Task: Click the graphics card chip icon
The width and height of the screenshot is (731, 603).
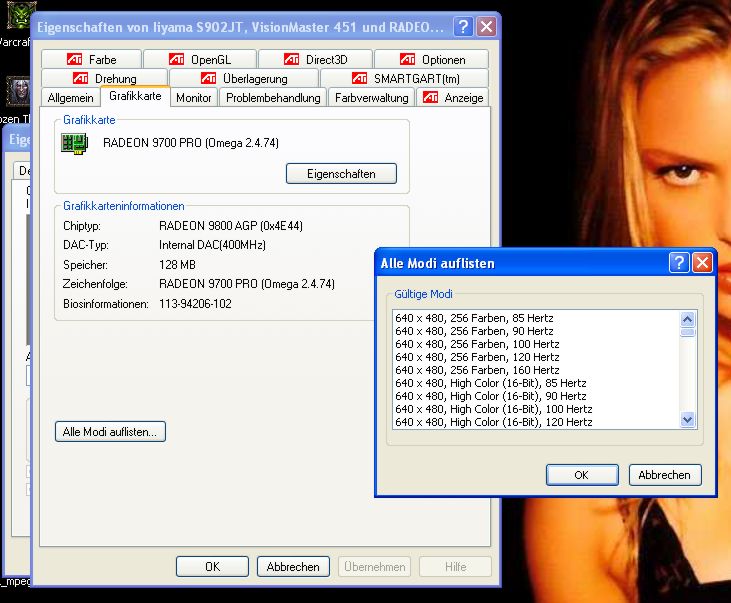Action: (x=74, y=143)
